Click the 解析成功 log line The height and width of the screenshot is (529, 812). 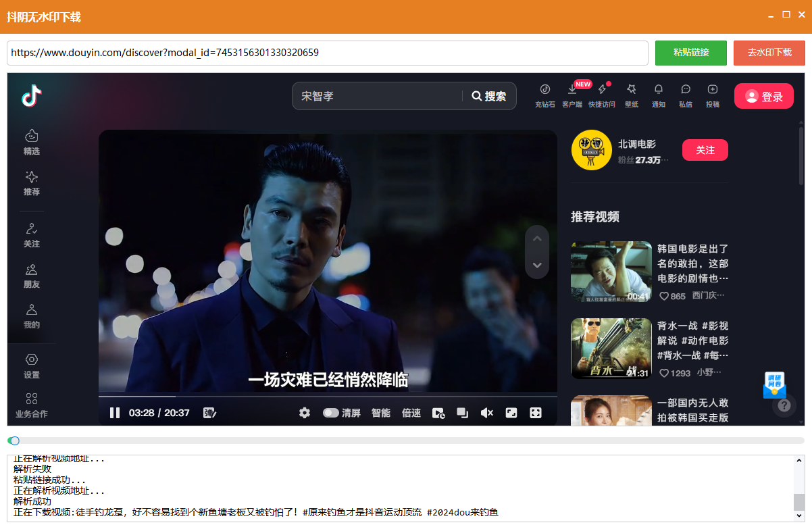point(32,502)
